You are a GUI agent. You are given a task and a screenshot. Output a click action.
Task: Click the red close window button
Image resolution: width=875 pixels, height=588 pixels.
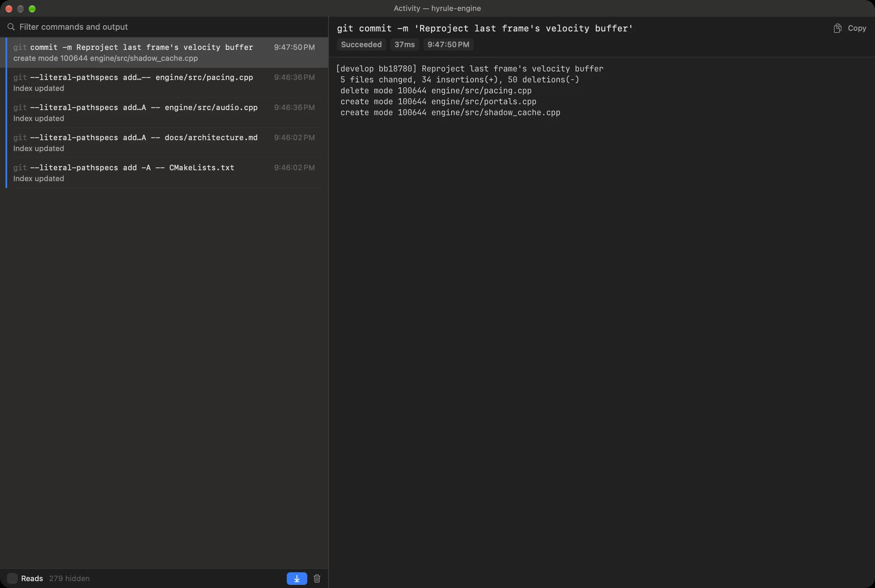coord(9,9)
